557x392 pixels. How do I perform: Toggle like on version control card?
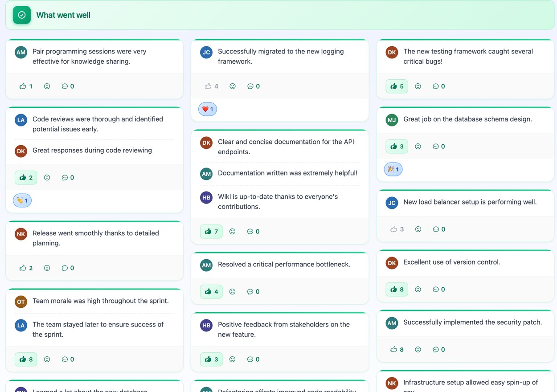tap(397, 290)
